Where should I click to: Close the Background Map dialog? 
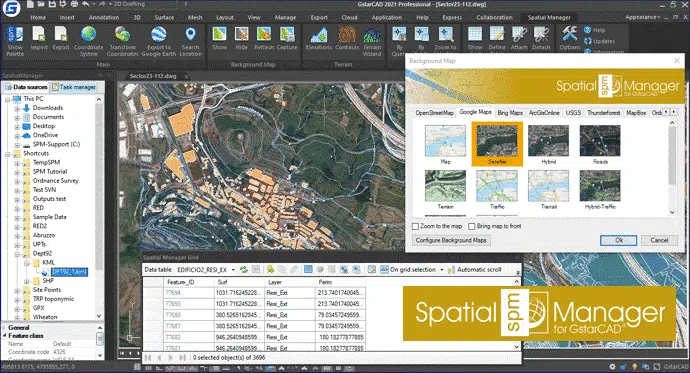677,61
